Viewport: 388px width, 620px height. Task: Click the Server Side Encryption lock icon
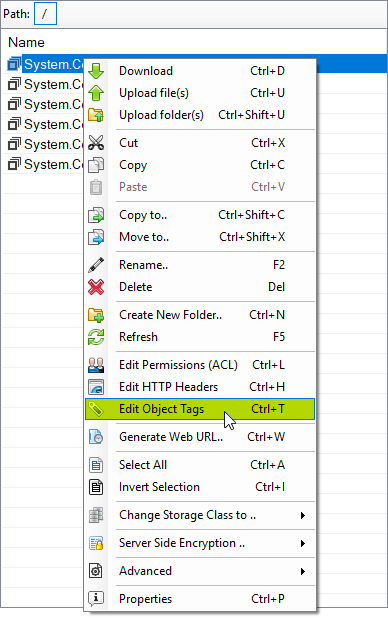point(96,543)
